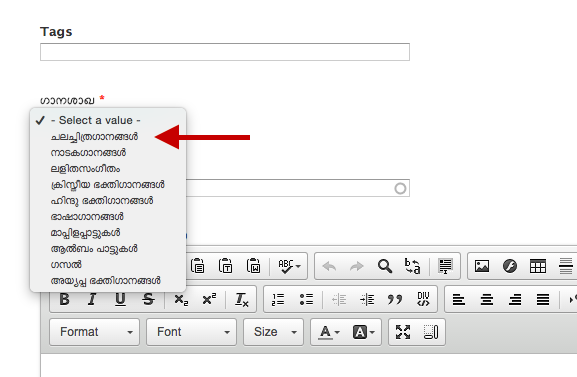Choose the മാപ്പിളപ്പാട്ടുകൾ option
The image size is (577, 377).
tap(108, 233)
